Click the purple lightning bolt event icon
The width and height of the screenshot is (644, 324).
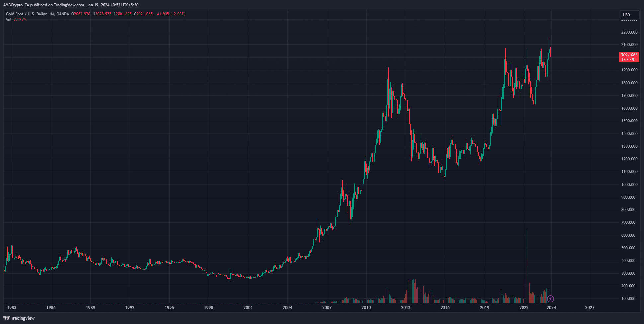pyautogui.click(x=550, y=299)
